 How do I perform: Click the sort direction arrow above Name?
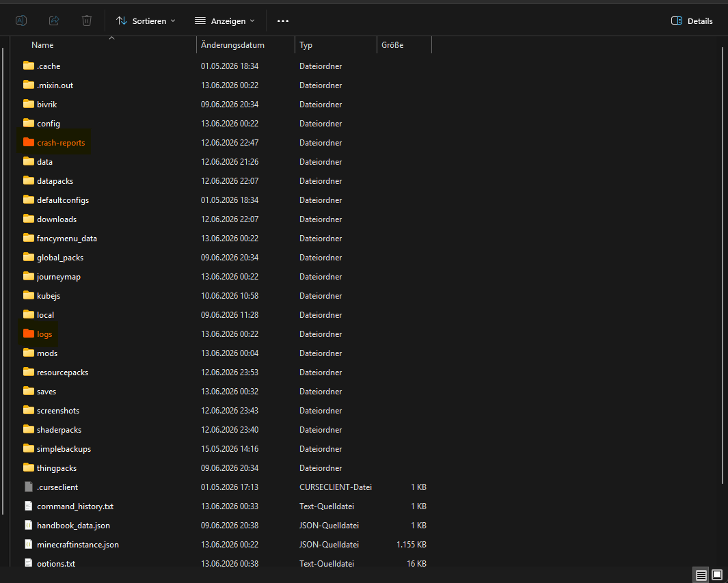pos(111,38)
